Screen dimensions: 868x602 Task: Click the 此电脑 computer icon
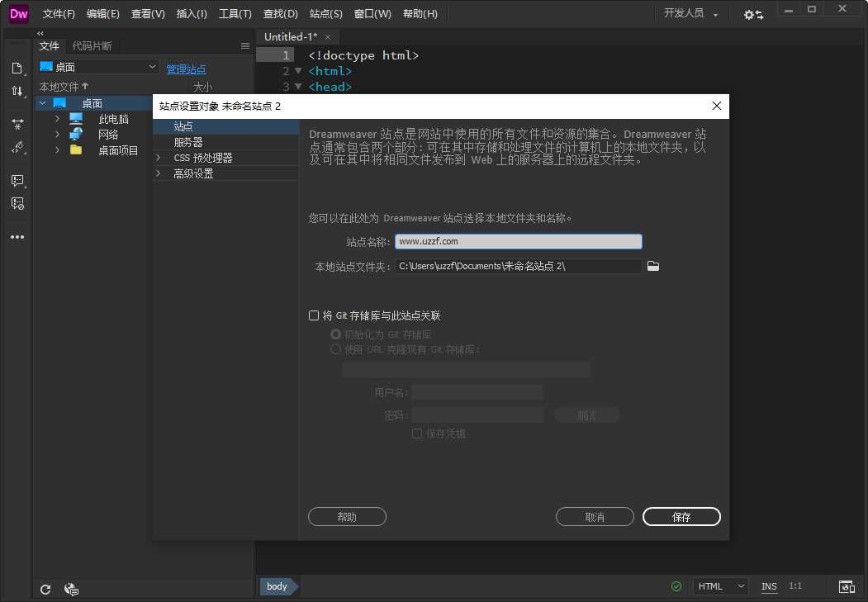click(76, 118)
